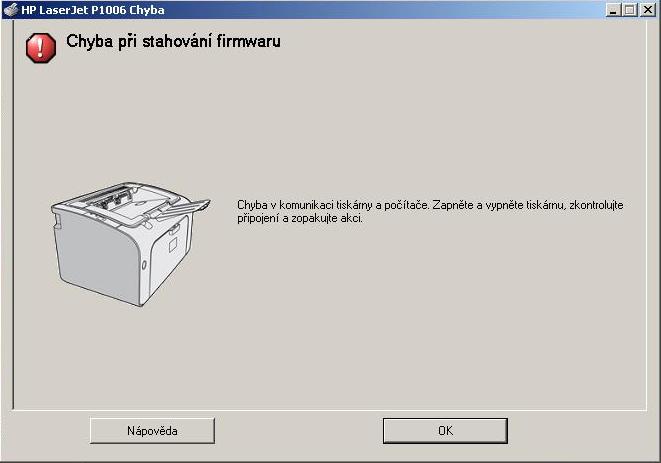Click the words Zapněte a vypněte tiskárnu
661x463 pixels.
[498, 205]
